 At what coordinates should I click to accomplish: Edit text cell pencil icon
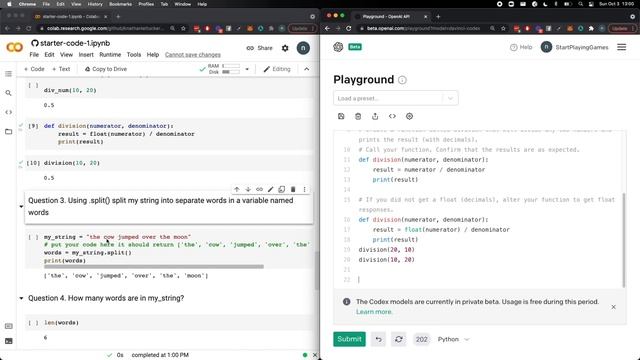[x=270, y=189]
